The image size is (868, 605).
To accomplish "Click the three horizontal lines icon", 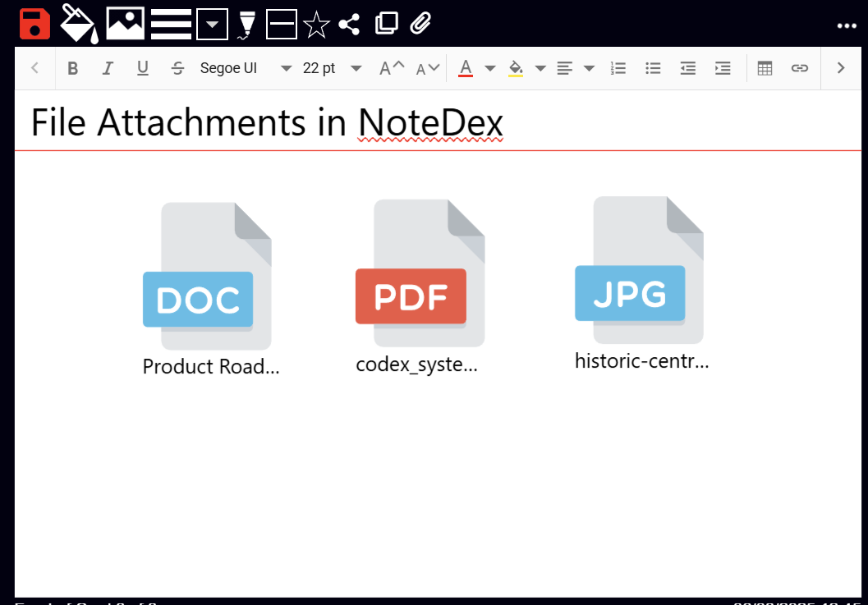I will tap(171, 24).
